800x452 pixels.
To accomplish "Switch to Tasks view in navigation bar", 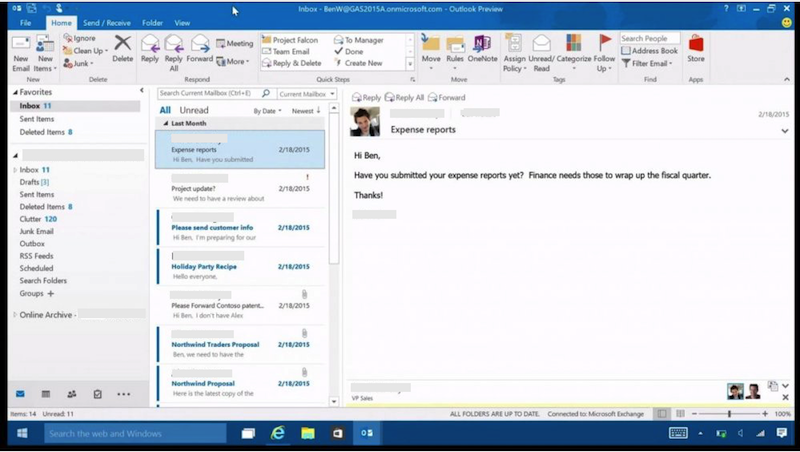I will (97, 394).
